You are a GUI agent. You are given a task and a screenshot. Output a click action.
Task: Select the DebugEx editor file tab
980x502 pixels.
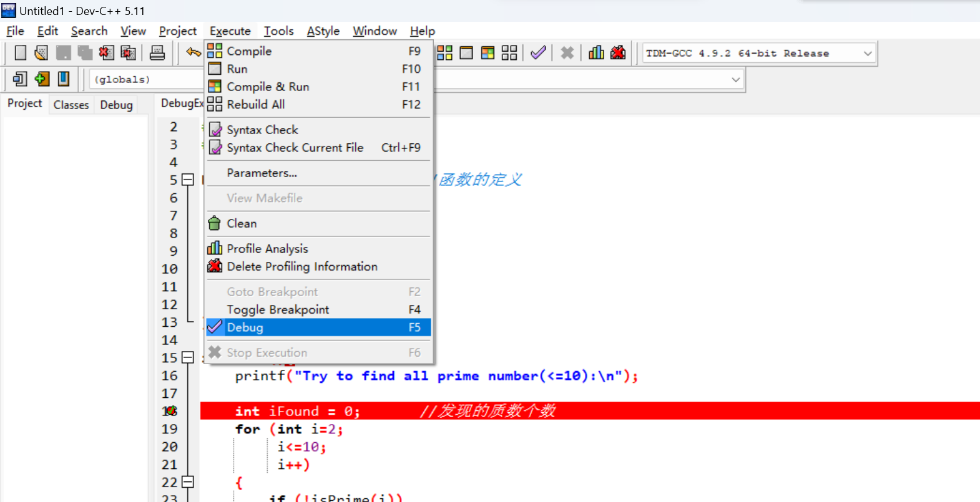(x=182, y=104)
